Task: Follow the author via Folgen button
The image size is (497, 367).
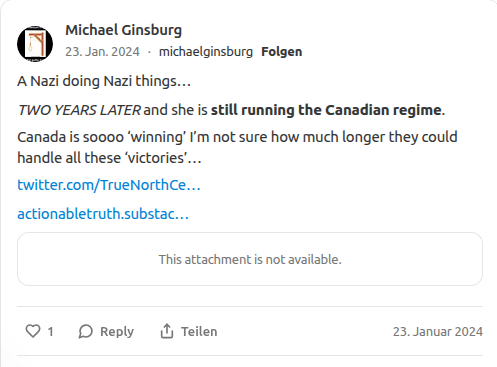Action: 282,52
